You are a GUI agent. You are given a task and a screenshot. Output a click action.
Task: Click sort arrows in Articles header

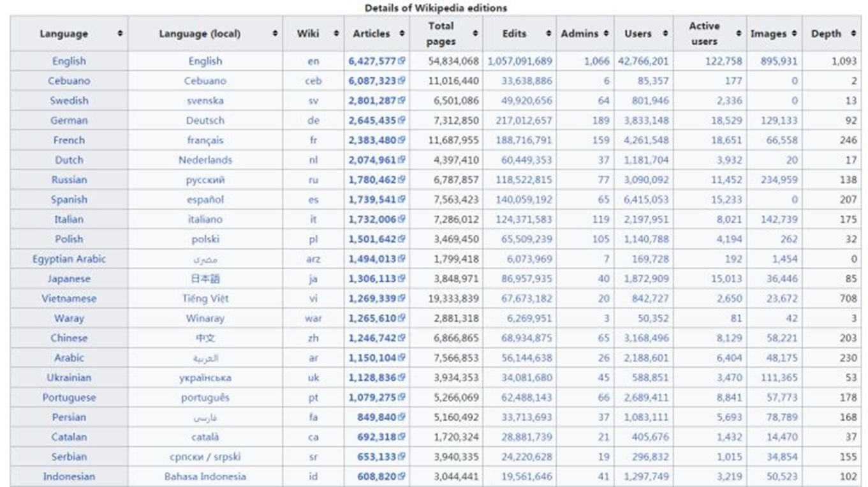click(402, 34)
